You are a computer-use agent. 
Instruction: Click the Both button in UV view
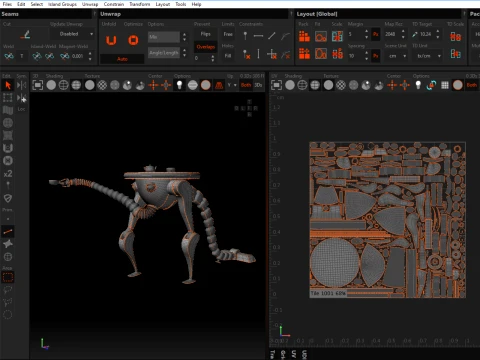point(472,85)
